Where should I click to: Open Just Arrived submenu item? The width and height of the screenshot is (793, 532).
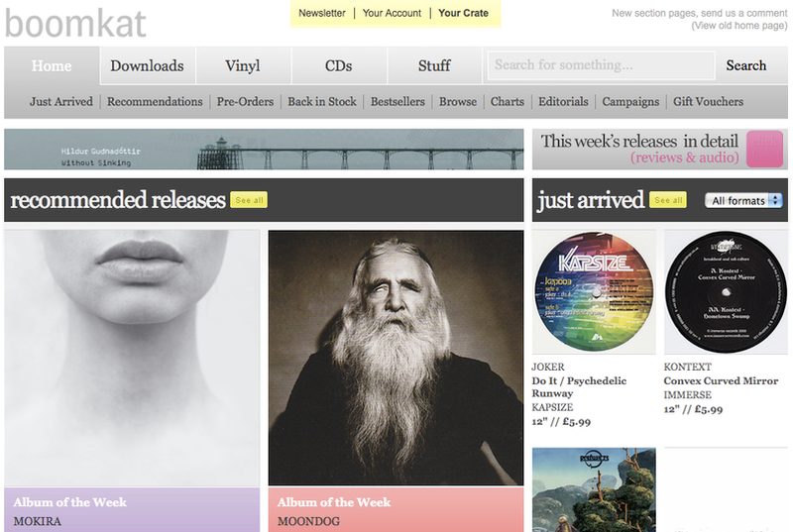61,102
